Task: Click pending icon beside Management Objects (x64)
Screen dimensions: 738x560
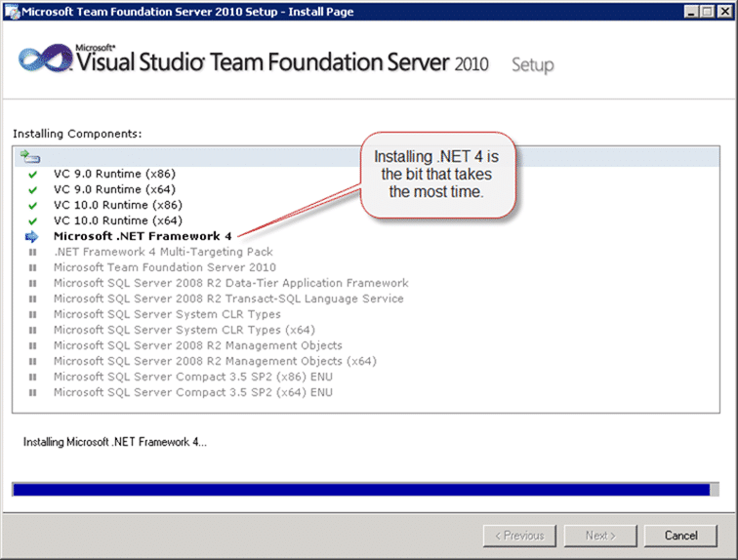Action: tap(32, 361)
